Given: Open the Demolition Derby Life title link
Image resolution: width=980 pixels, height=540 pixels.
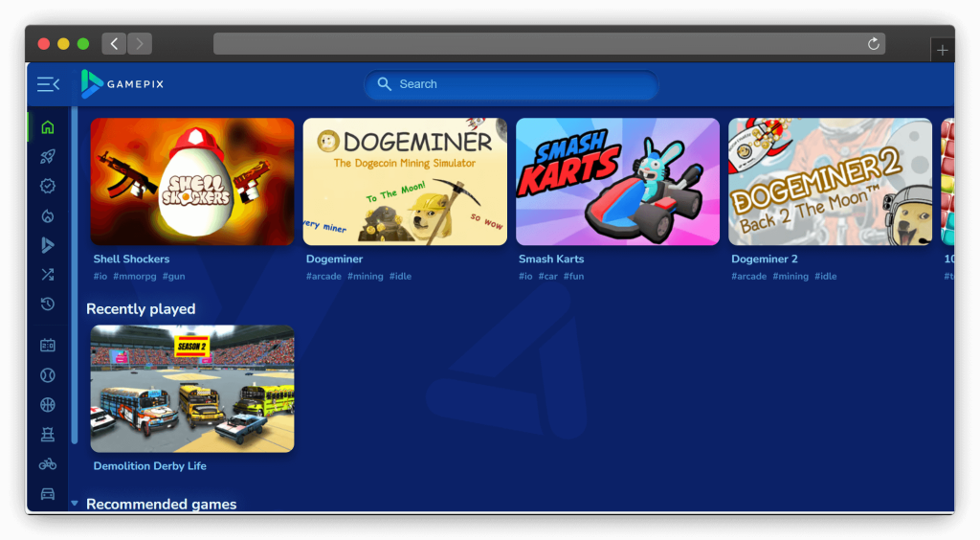Looking at the screenshot, I should point(149,466).
